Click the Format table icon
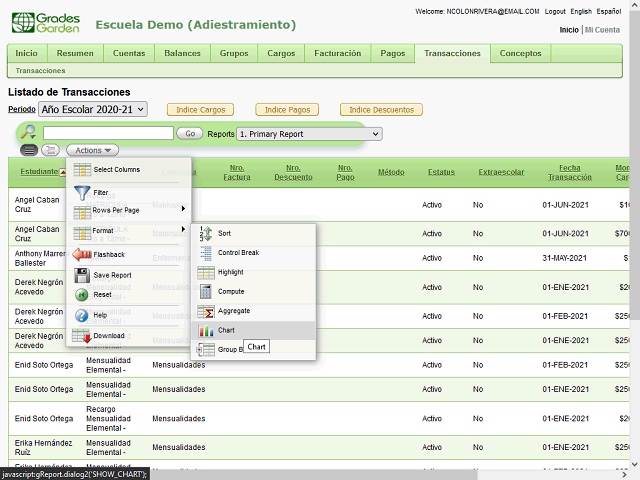Image resolution: width=640 pixels, height=480 pixels. (82, 233)
